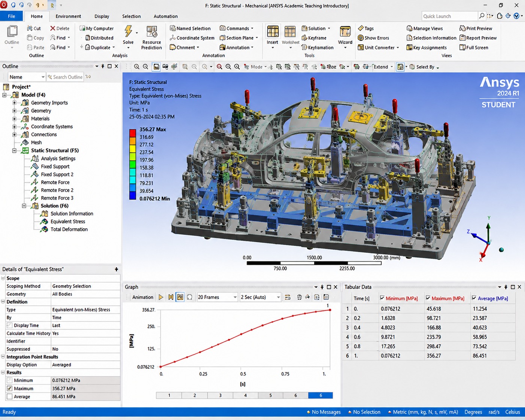Uncheck Maximum [MPa] column in Tabular Data

[x=428, y=298]
